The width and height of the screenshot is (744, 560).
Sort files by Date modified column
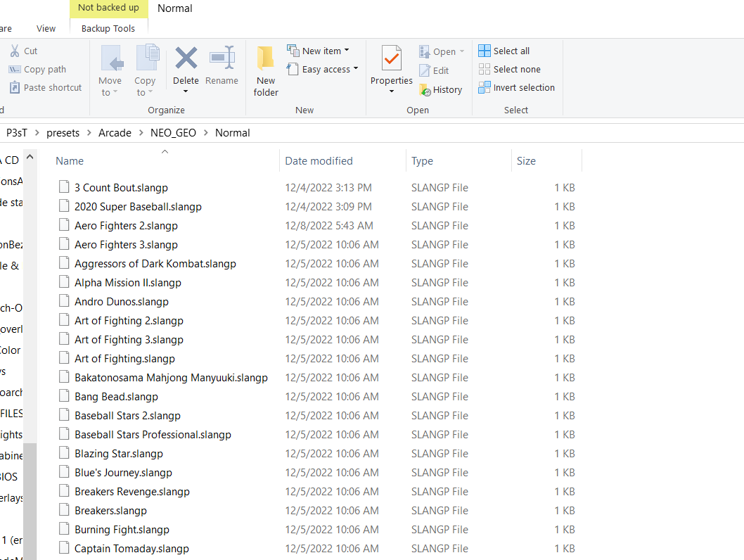coord(319,161)
